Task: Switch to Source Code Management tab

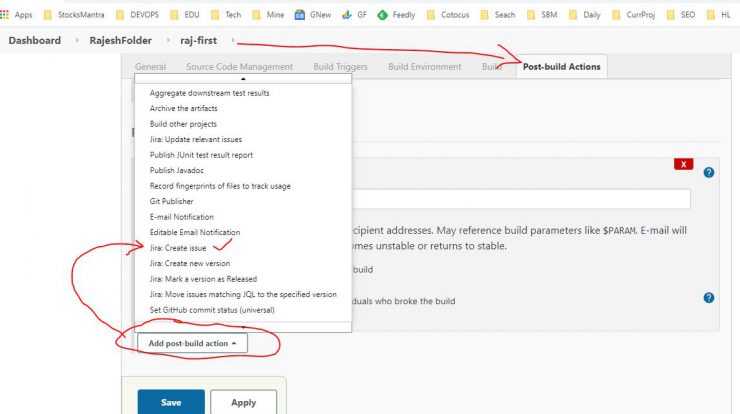Action: 239,67
